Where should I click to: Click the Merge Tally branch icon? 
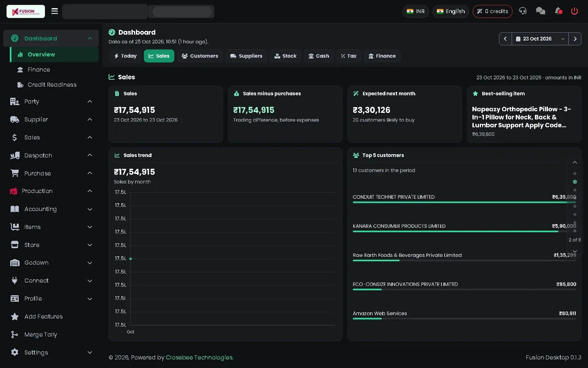click(15, 334)
